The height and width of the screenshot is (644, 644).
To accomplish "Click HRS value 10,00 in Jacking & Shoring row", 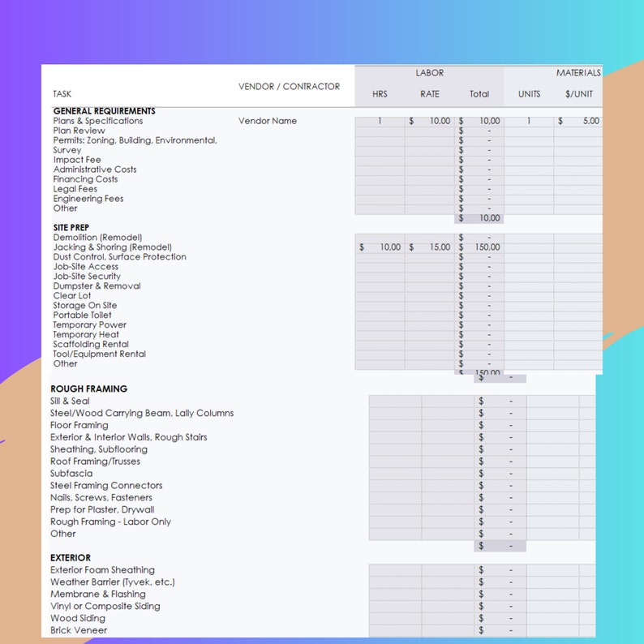I will tap(380, 247).
